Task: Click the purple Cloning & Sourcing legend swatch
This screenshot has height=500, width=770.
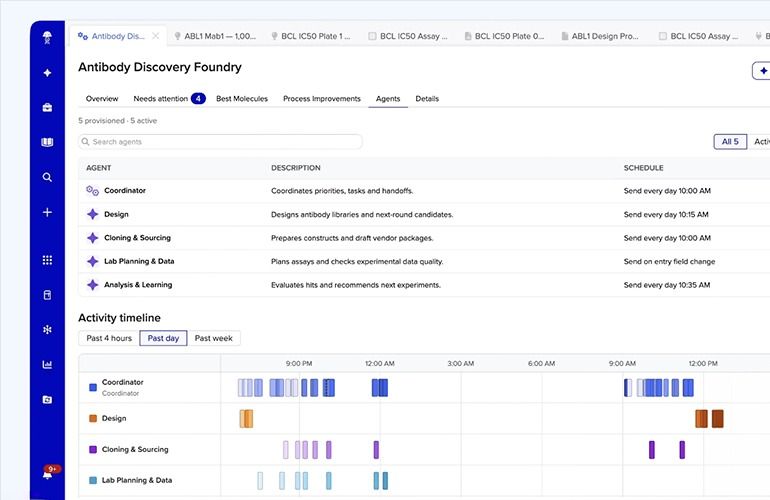Action: (93, 449)
